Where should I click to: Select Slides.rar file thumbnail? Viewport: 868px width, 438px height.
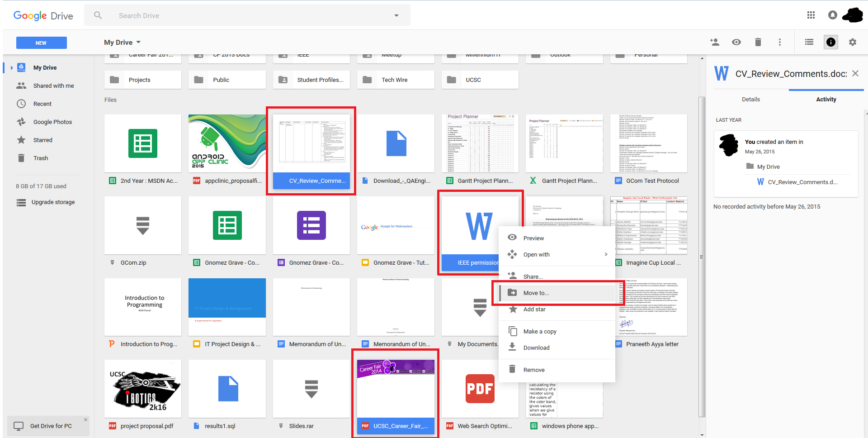coord(311,389)
